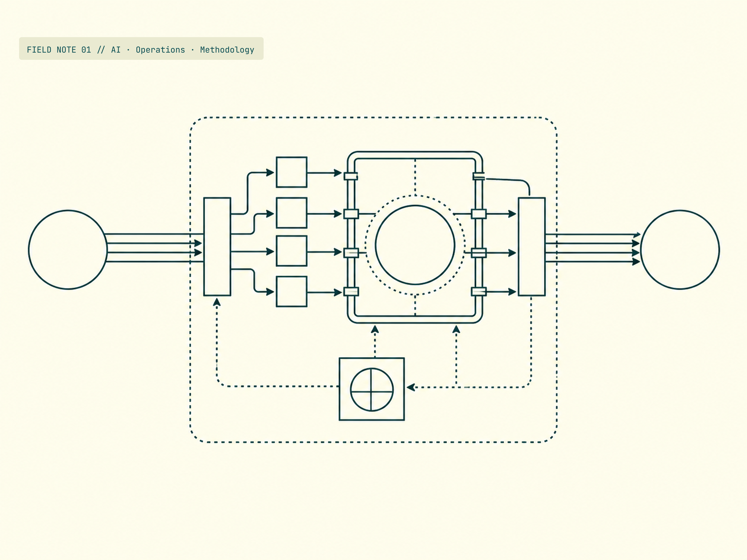Click the crosshair circle symbol at bottom

(372, 389)
